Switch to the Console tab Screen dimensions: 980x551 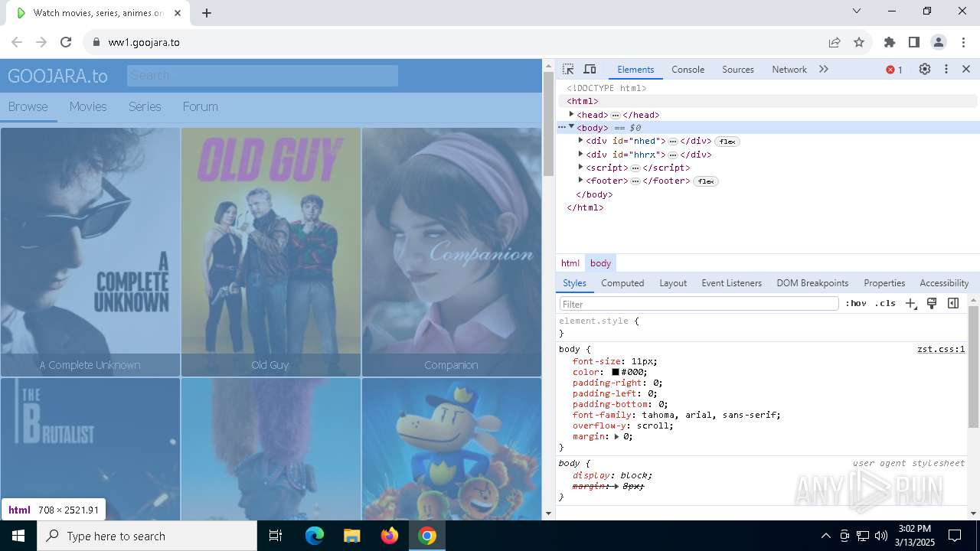click(688, 69)
